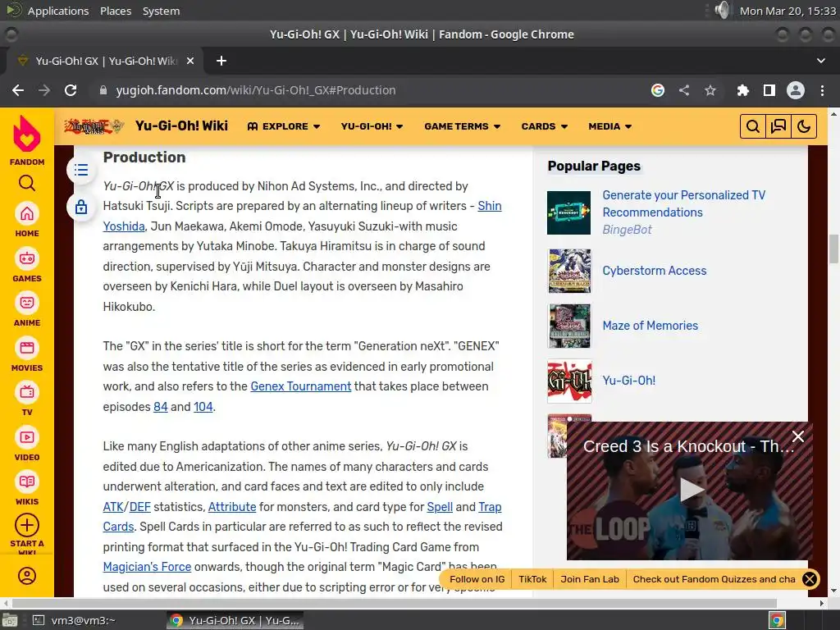Close the floating Creed 3 video
840x630 pixels.
(x=797, y=436)
